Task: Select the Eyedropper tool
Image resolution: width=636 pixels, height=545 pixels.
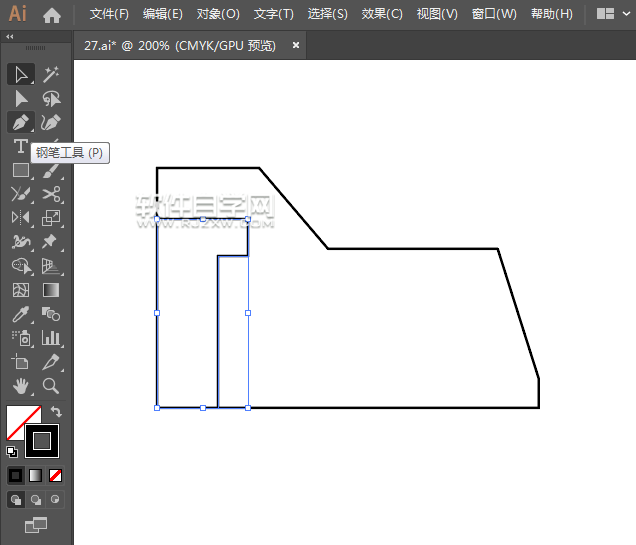Action: 20,314
